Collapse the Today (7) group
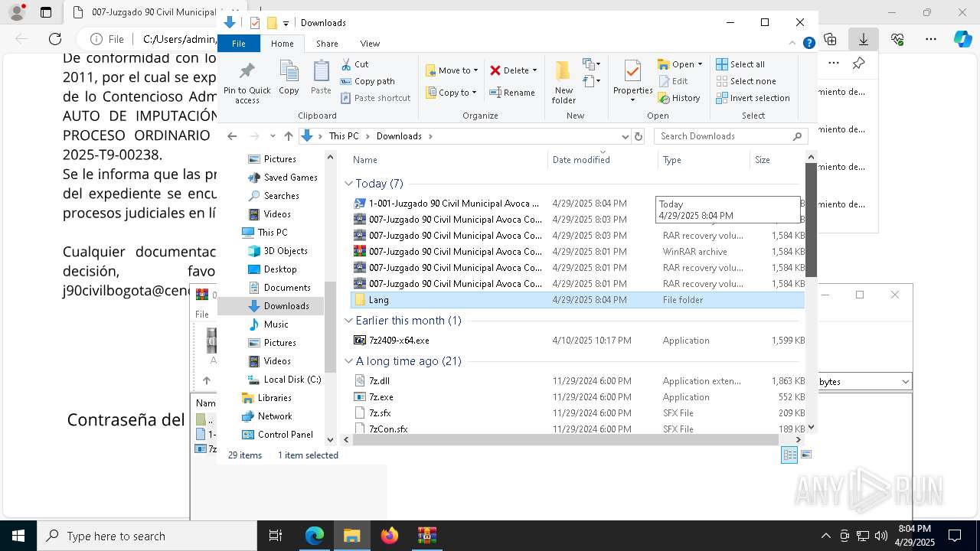The width and height of the screenshot is (980, 551). (348, 184)
